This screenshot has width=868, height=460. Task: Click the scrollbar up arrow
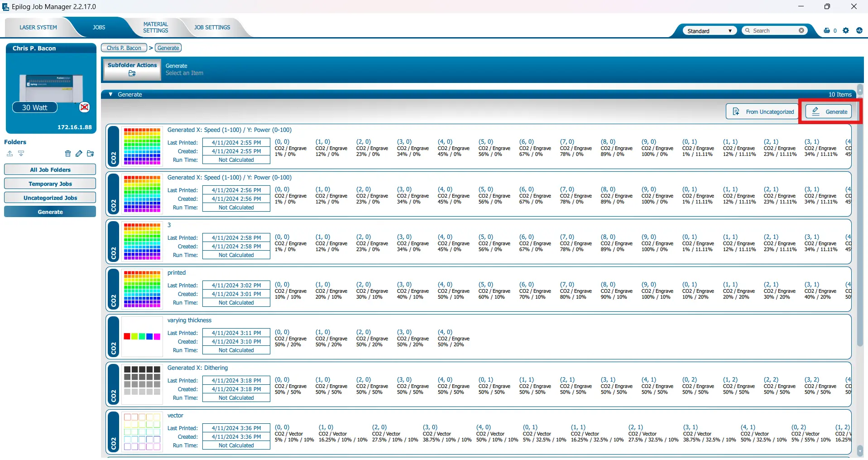tap(860, 89)
